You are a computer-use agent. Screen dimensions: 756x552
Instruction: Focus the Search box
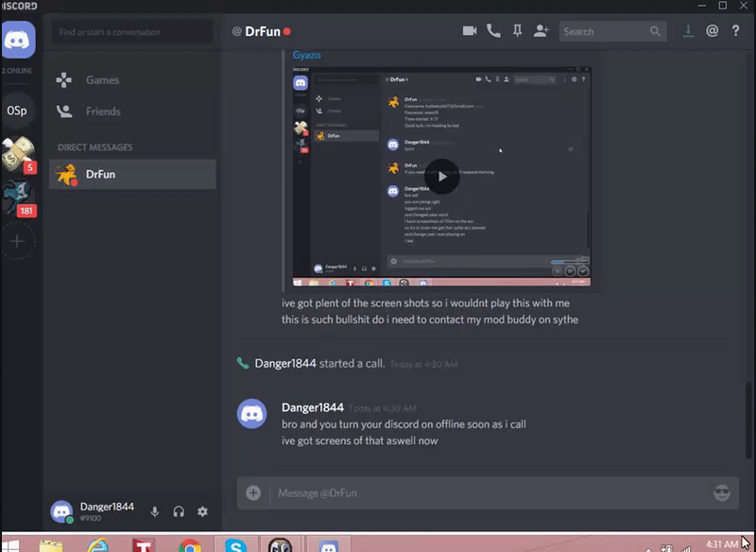pos(612,32)
